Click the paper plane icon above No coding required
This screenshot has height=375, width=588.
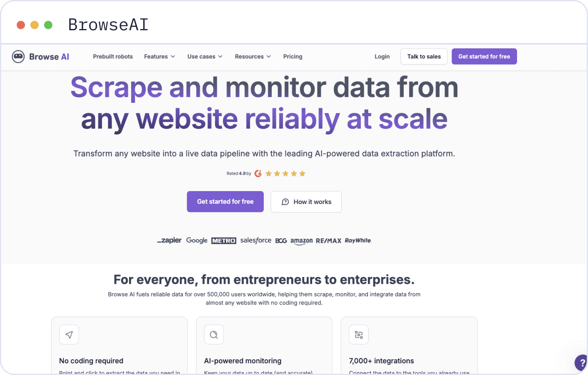(x=69, y=335)
